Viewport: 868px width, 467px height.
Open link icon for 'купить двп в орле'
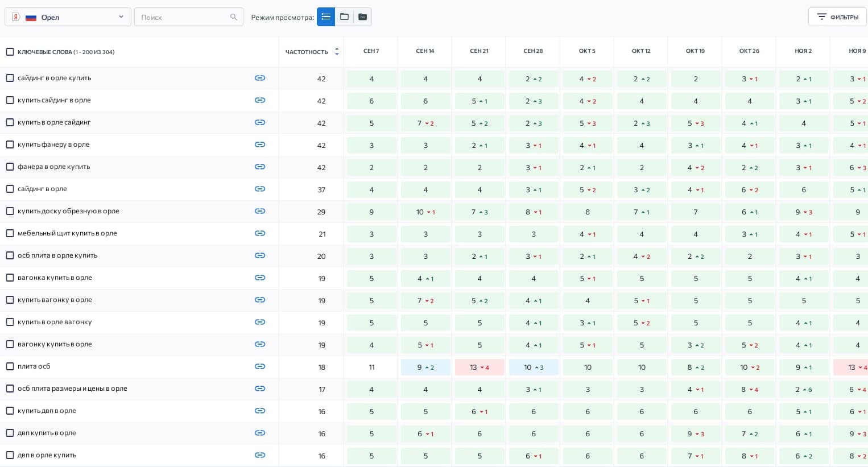pyautogui.click(x=260, y=411)
